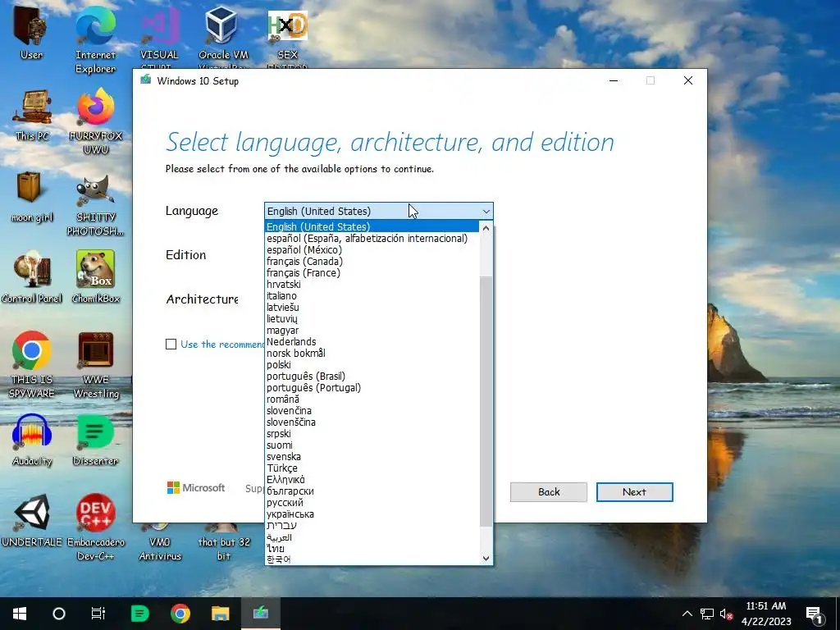Select latviešu language entry
840x630 pixels.
tap(372, 308)
